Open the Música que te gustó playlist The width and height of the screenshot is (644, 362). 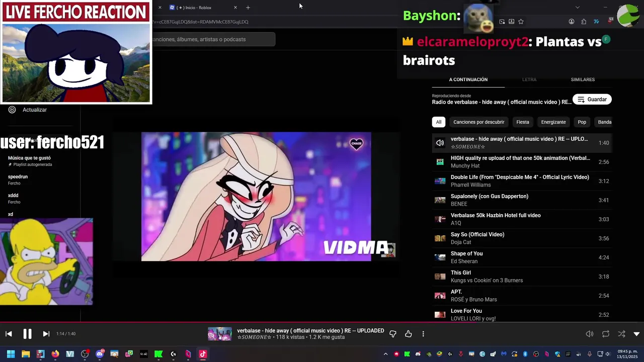29,161
